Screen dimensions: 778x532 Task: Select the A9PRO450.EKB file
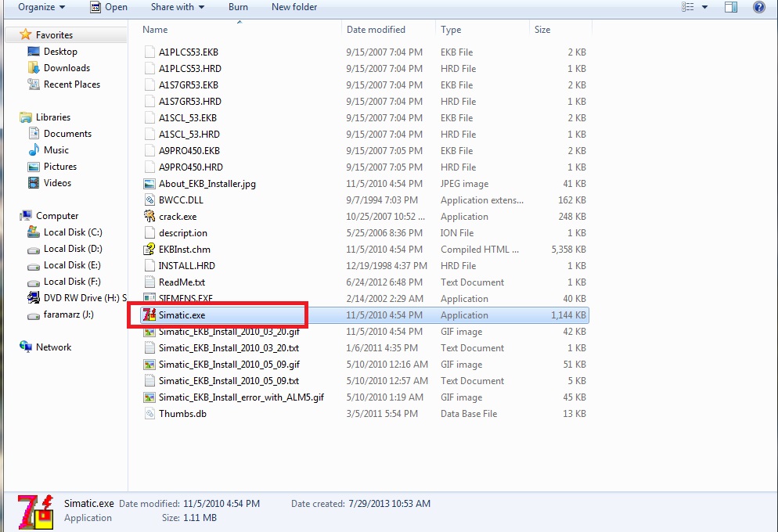point(189,150)
